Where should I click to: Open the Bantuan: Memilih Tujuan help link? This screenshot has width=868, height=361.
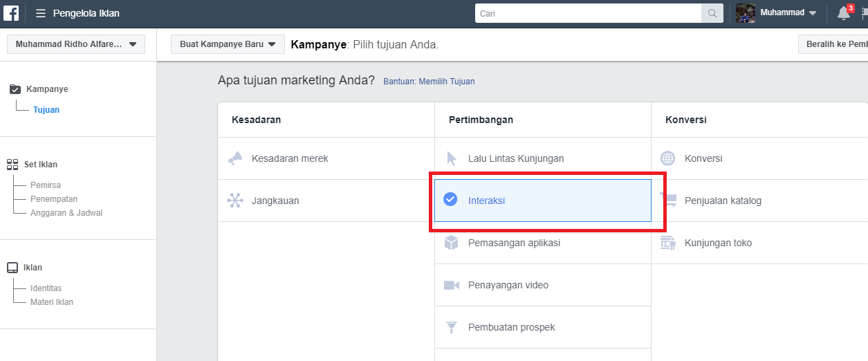tap(429, 82)
